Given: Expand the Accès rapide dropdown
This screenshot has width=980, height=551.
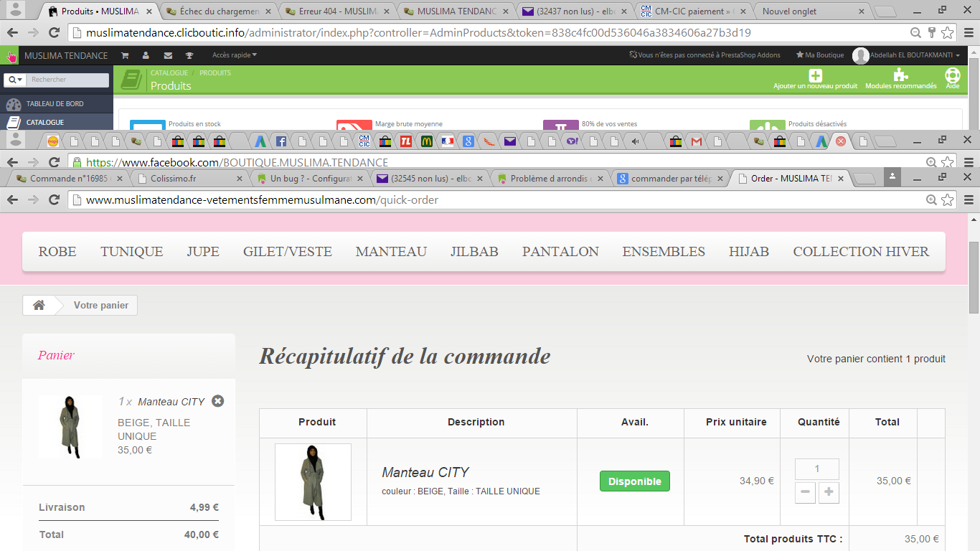Looking at the screenshot, I should point(234,55).
